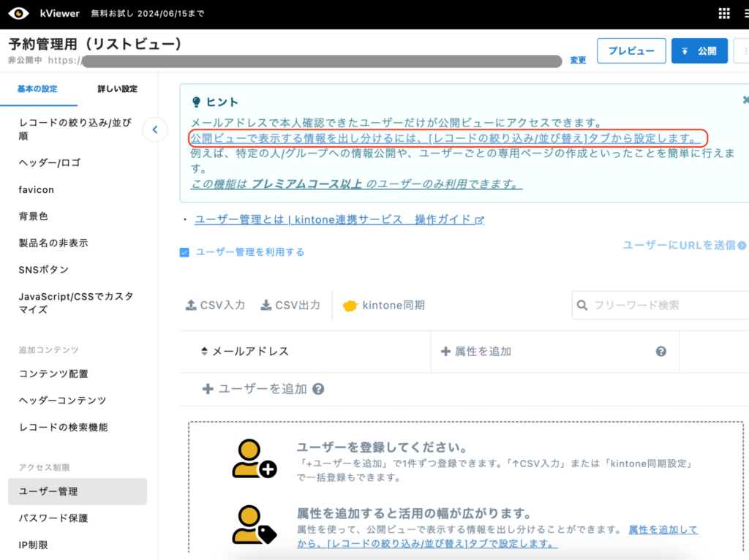This screenshot has width=749, height=560.
Task: Collapse the settings sidebar with the chevron
Action: (x=155, y=129)
